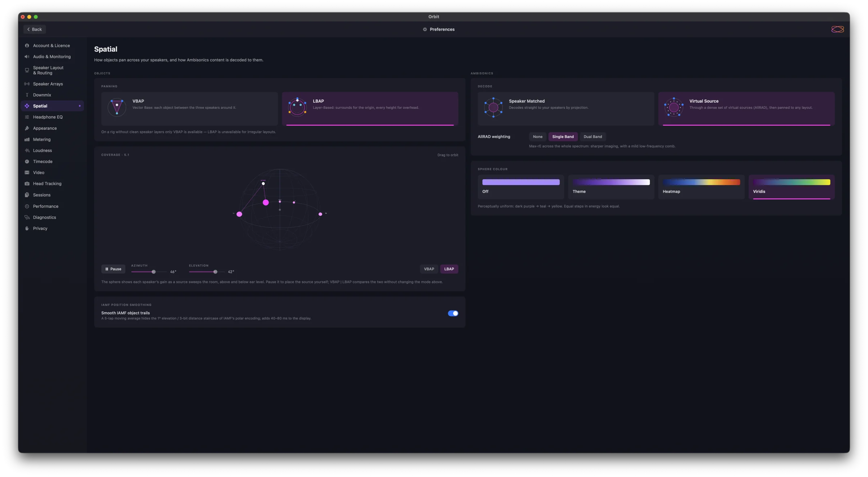Click the Video icon in sidebar
Screen dimensions: 868x477
tap(27, 173)
